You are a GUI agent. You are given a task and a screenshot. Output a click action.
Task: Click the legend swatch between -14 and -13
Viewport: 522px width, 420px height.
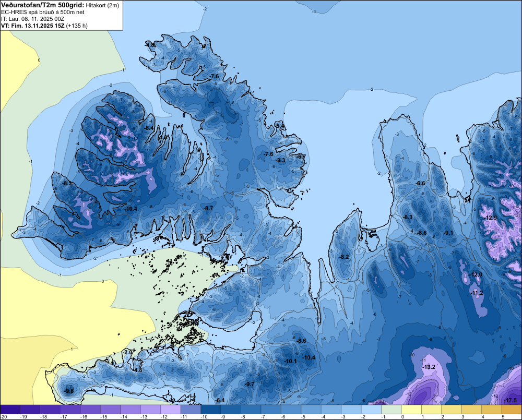(x=131, y=410)
